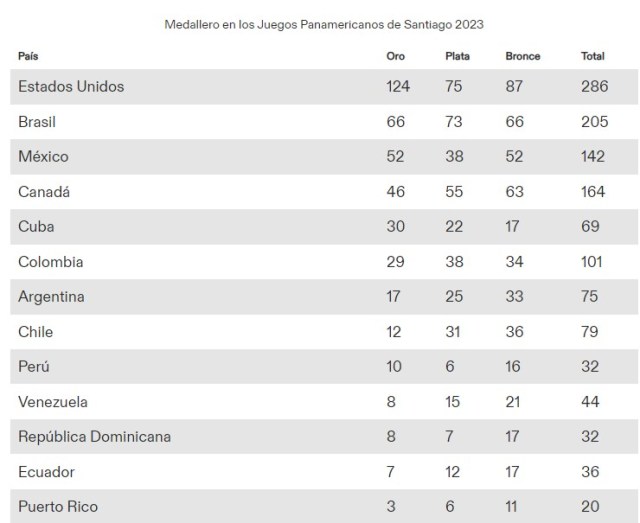Screen dimensions: 640x523
Task: Click the Perú row name
Action: point(34,367)
